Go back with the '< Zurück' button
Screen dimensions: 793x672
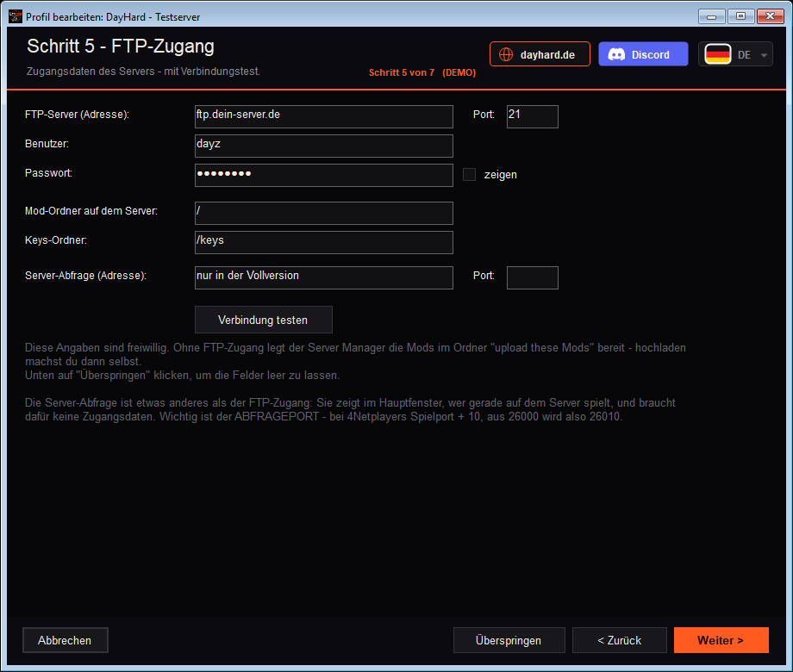coord(620,640)
